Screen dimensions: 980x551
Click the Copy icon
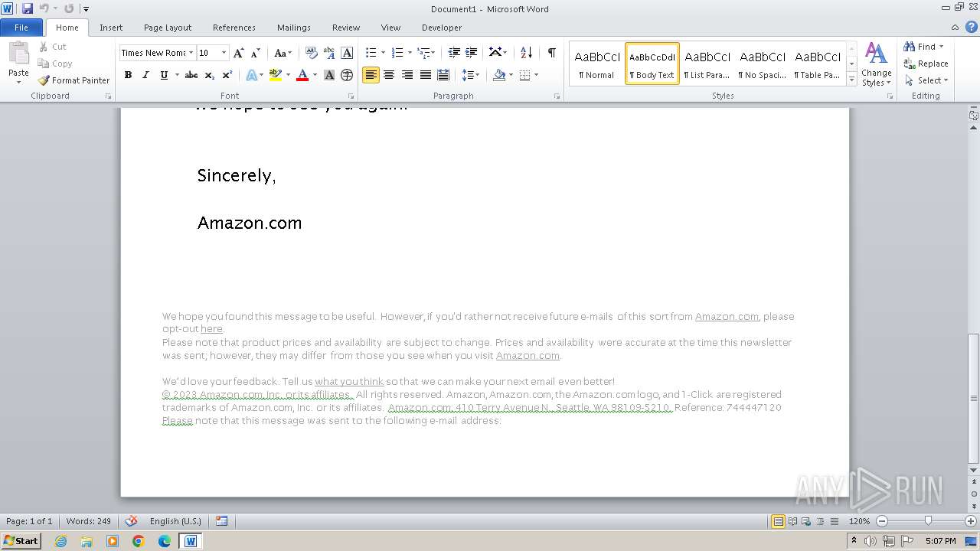click(44, 64)
